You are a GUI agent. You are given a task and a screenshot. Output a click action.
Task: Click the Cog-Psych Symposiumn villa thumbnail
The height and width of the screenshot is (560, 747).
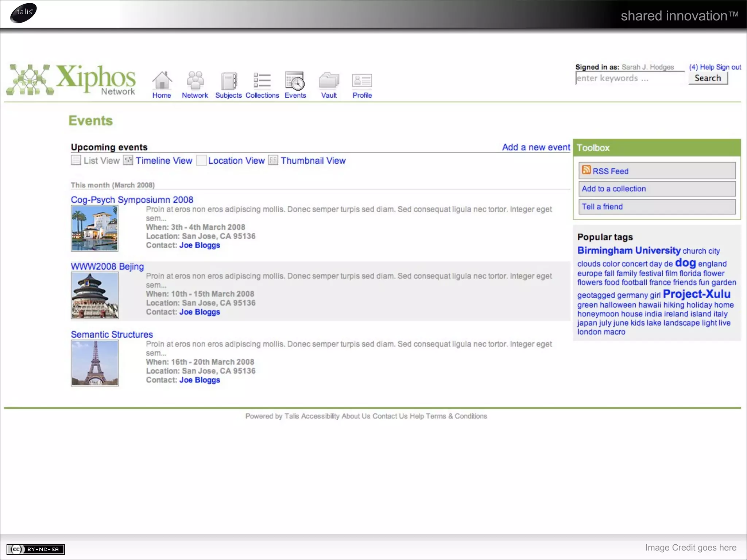tap(94, 228)
